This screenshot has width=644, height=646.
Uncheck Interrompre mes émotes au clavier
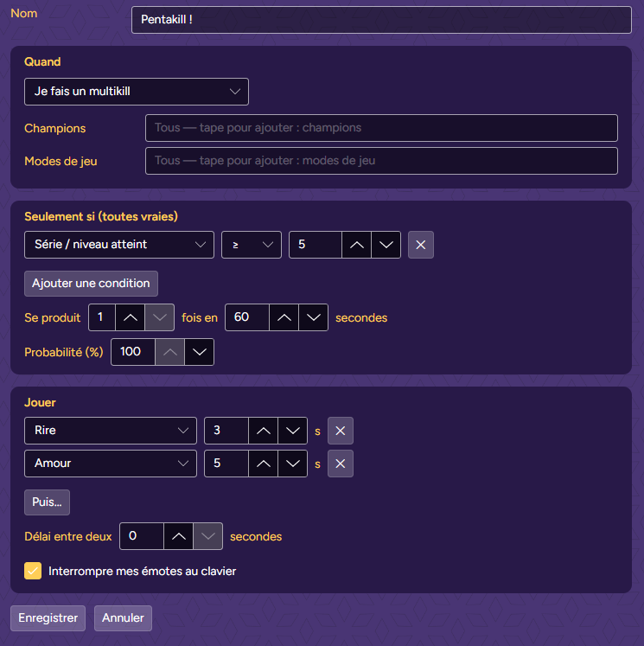33,571
